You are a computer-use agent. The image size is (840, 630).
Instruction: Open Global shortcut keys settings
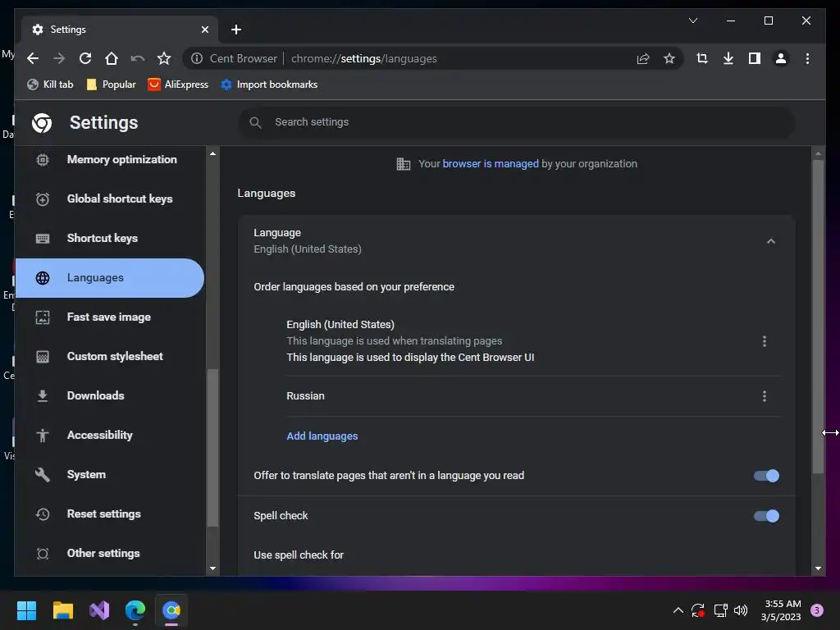pyautogui.click(x=110, y=199)
